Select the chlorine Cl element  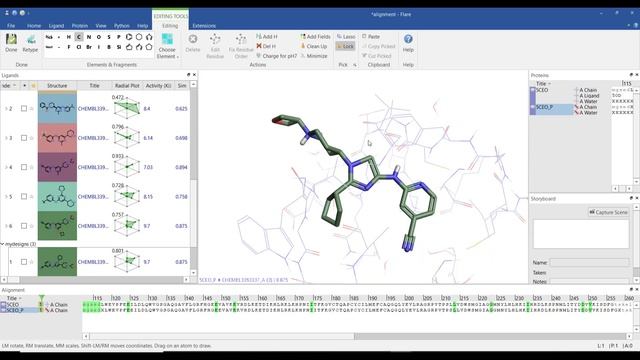coord(79,47)
